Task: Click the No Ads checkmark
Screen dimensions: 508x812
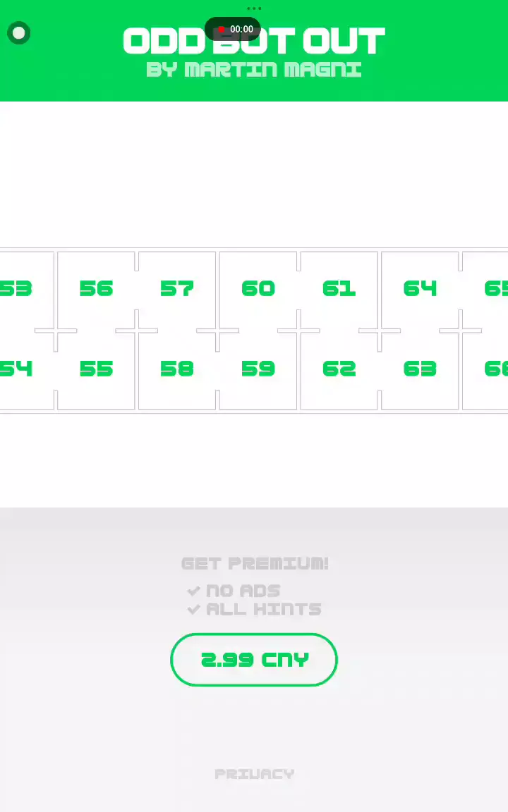Action: 194,591
